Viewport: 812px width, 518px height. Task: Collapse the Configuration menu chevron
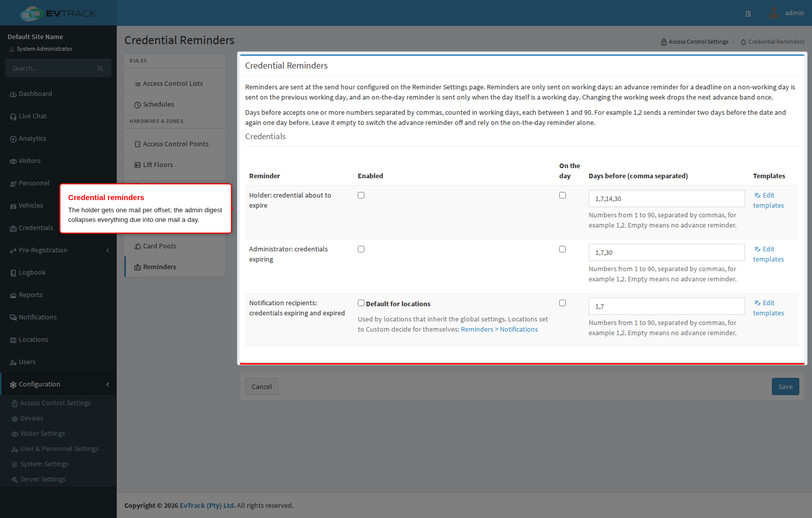pos(108,384)
